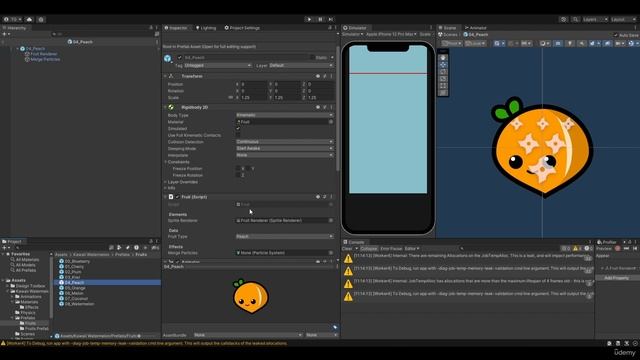
Task: Open the Simulator device dropdown
Action: [x=391, y=34]
